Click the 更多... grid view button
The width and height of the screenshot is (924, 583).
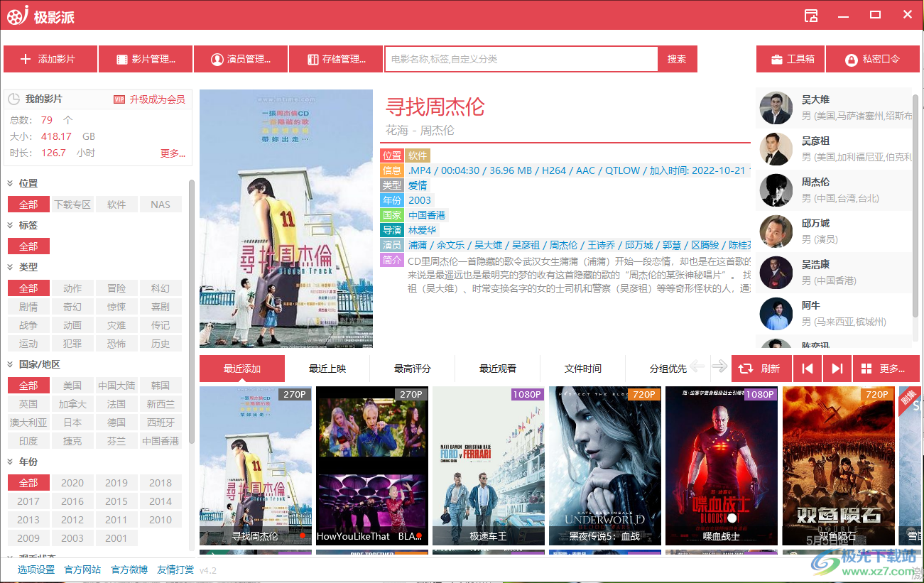pyautogui.click(x=886, y=369)
